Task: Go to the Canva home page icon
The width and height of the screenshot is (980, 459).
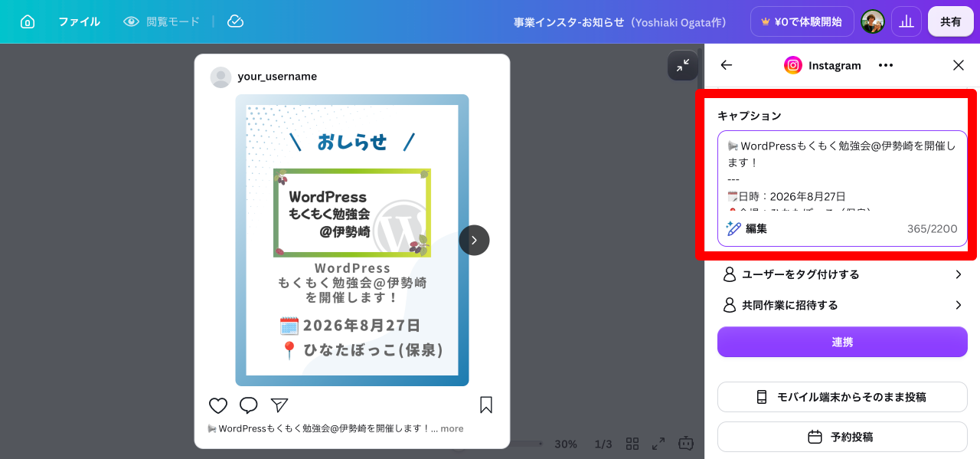Action: pyautogui.click(x=28, y=21)
